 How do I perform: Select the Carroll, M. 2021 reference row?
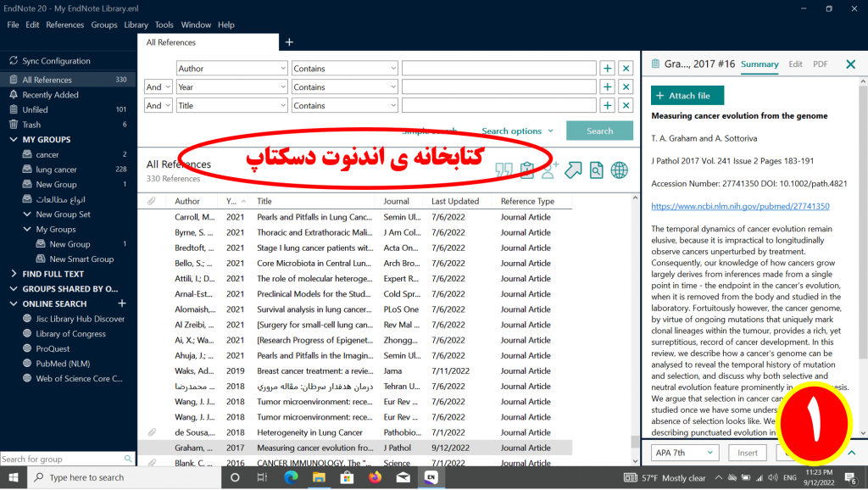click(x=355, y=217)
